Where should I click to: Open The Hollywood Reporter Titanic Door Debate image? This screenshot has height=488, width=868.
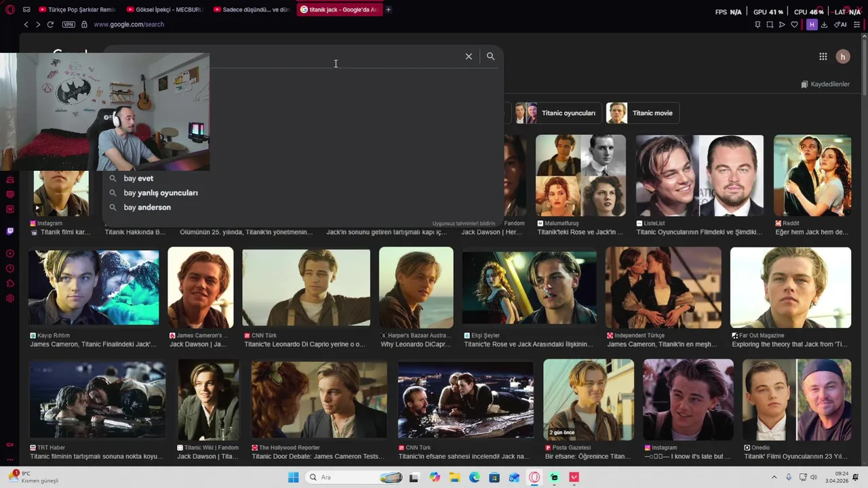point(319,400)
